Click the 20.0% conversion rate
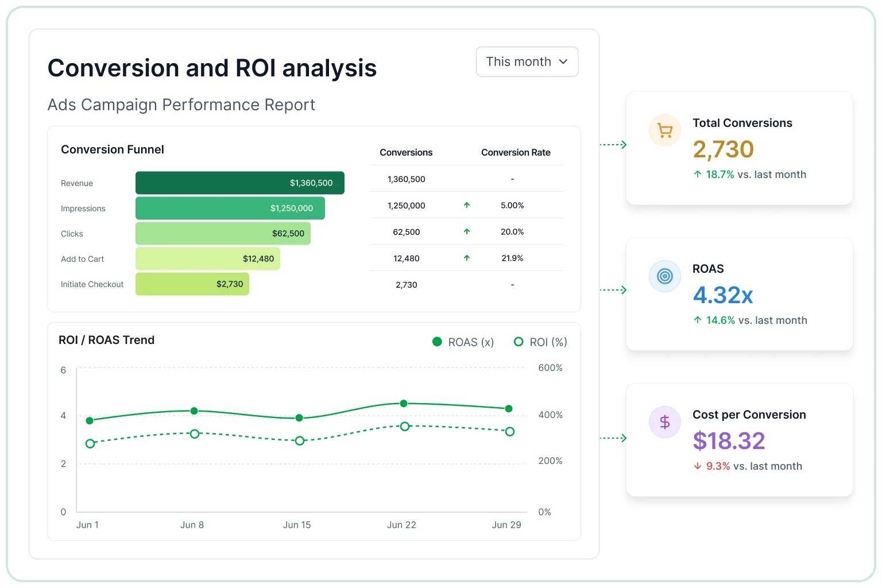 click(512, 232)
